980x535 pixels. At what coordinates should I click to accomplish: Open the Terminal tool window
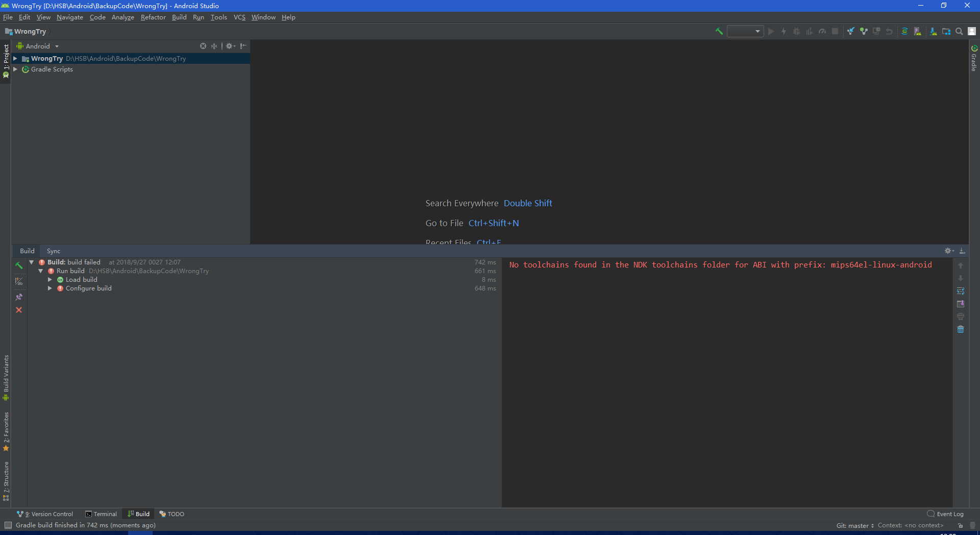(101, 514)
